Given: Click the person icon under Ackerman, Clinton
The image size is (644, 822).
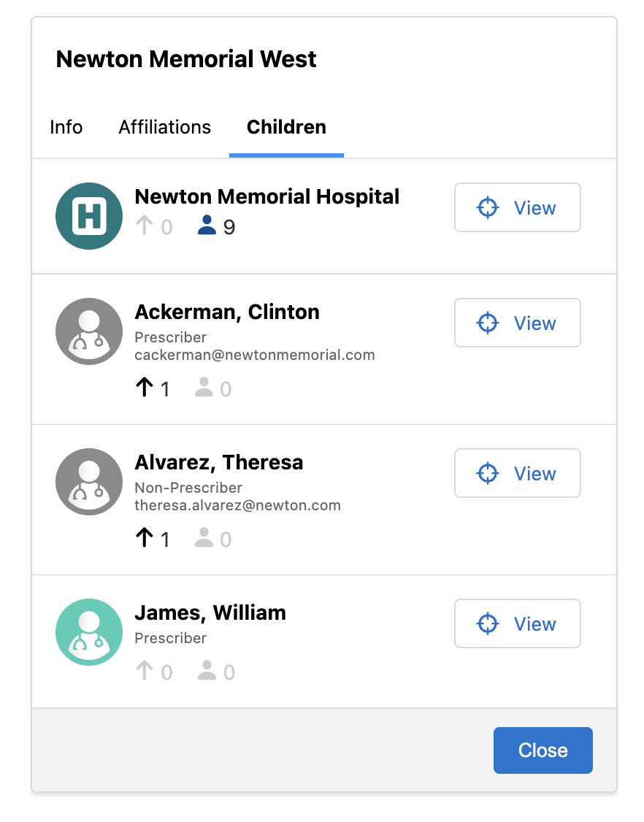Looking at the screenshot, I should (x=204, y=388).
